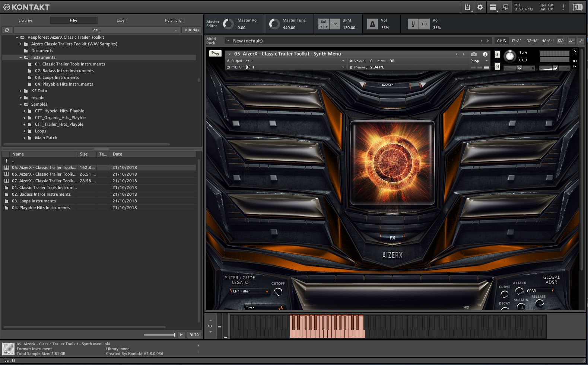This screenshot has height=365, width=588.
Task: Switch to the Expert tab
Action: pos(122,20)
